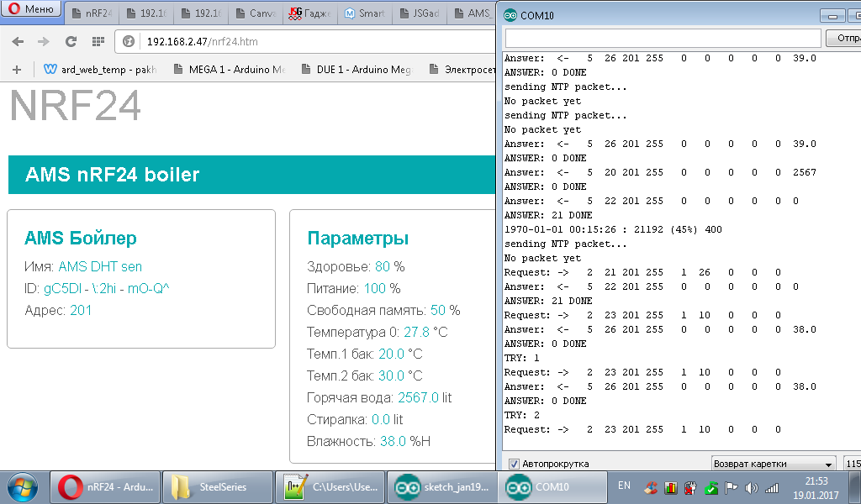This screenshot has height=504, width=861.
Task: Click the Адрес value 201
Action: (x=81, y=311)
